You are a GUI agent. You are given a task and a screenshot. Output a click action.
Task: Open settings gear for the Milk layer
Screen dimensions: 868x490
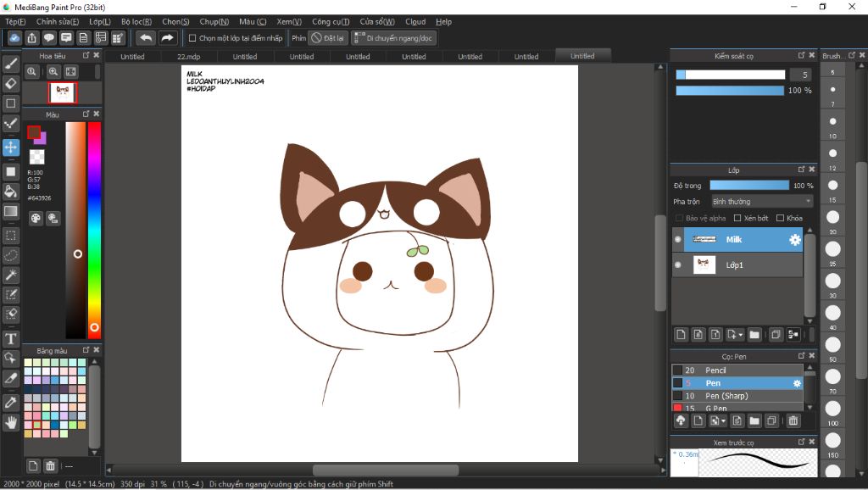(794, 240)
